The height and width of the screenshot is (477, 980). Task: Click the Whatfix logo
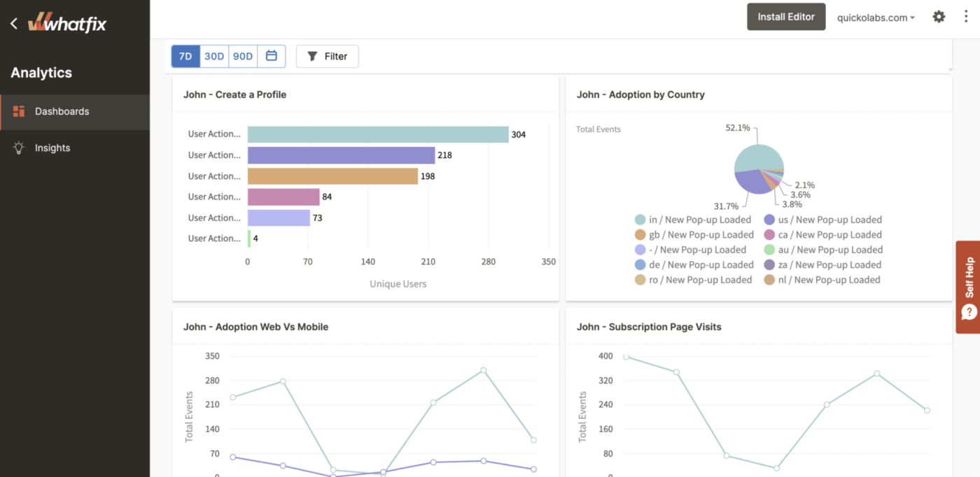pos(67,23)
